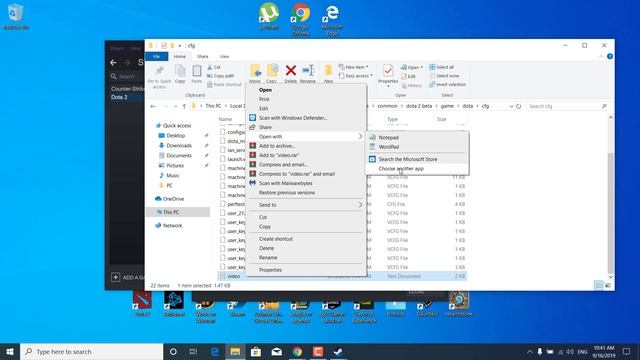This screenshot has height=360, width=640.
Task: Open Cortana circle on the taskbar
Action: tap(173, 351)
